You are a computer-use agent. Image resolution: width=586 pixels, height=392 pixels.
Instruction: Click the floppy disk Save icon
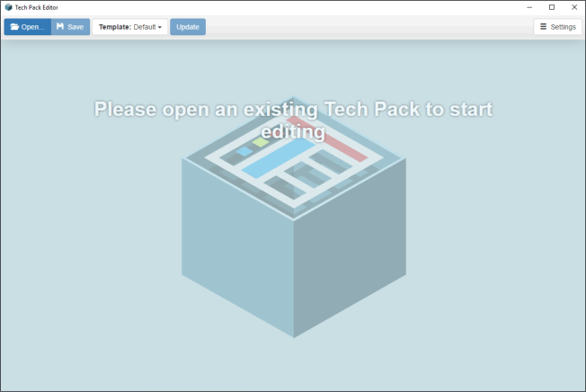click(x=60, y=27)
